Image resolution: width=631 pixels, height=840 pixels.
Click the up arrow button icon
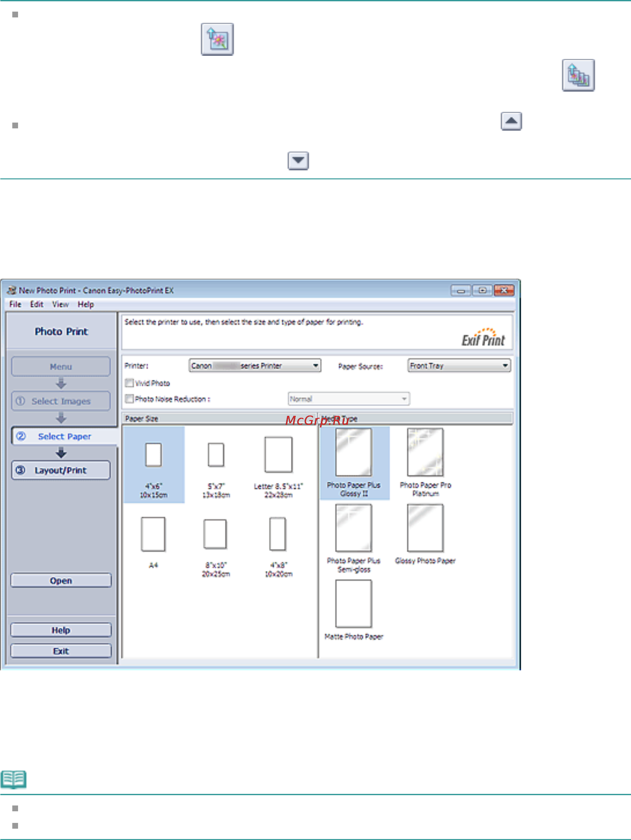click(511, 121)
